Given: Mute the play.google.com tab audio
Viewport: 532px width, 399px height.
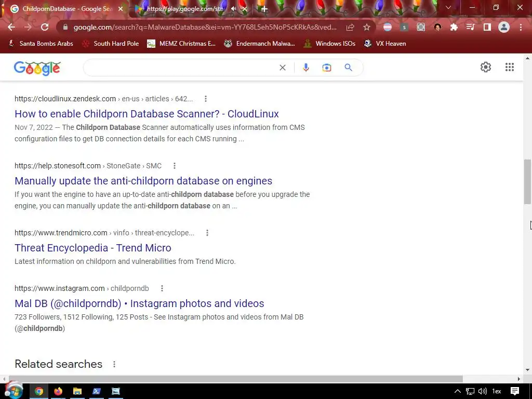Looking at the screenshot, I should (233, 9).
